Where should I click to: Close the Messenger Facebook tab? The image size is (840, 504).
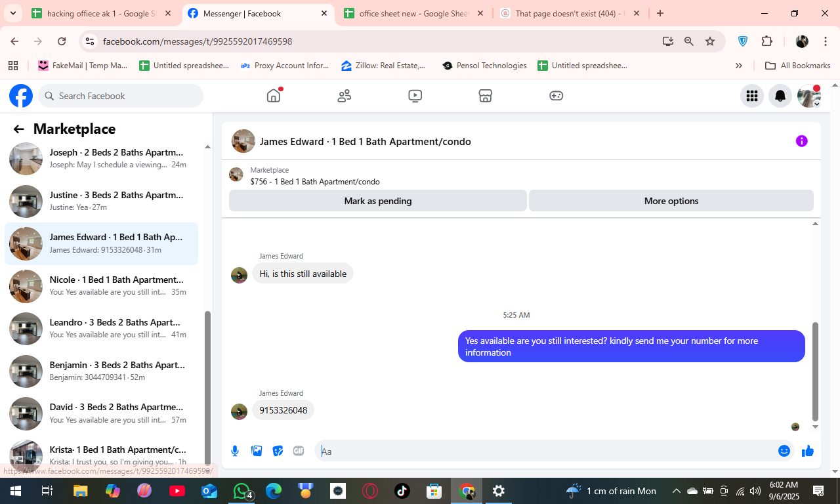[324, 13]
